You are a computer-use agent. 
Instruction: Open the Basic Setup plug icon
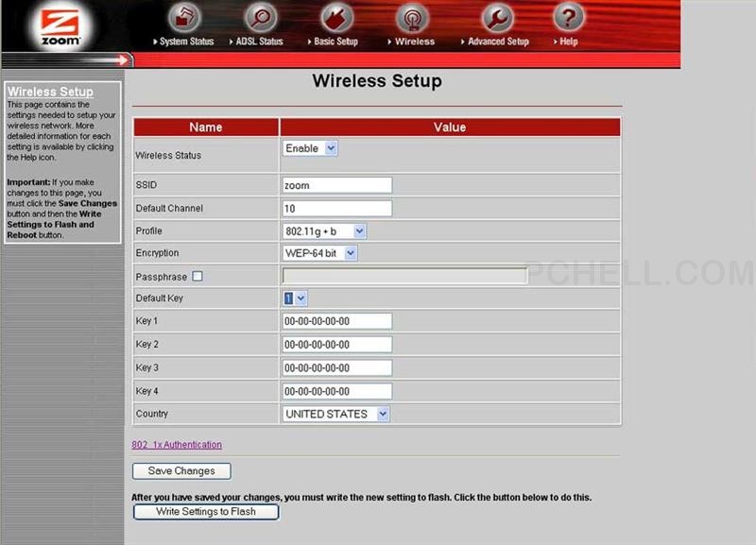pos(335,17)
